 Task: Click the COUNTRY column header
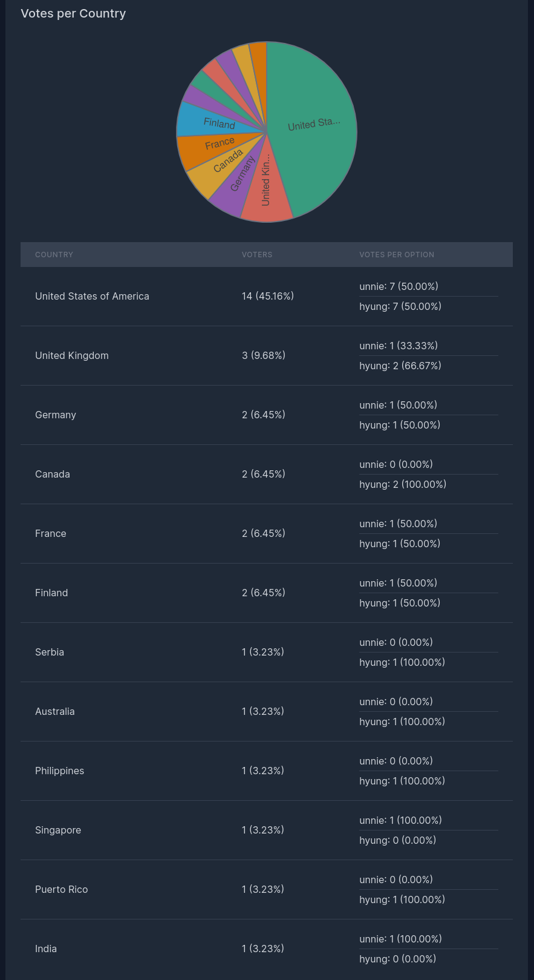click(x=54, y=255)
